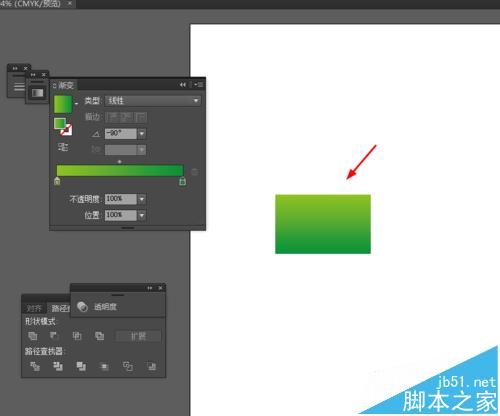Open the position (位置) dropdown arrow
The width and height of the screenshot is (500, 416).
(x=142, y=215)
